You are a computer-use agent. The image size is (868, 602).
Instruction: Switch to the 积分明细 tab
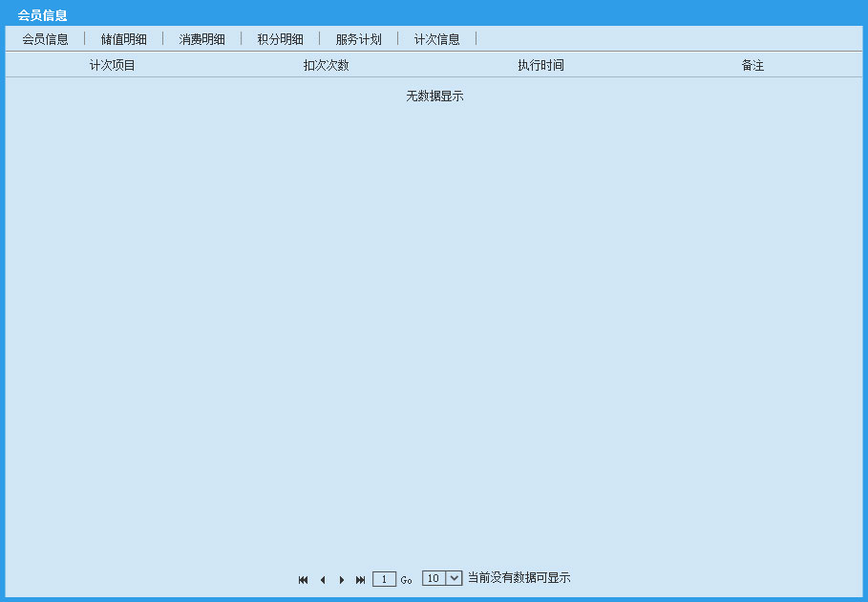tap(280, 39)
